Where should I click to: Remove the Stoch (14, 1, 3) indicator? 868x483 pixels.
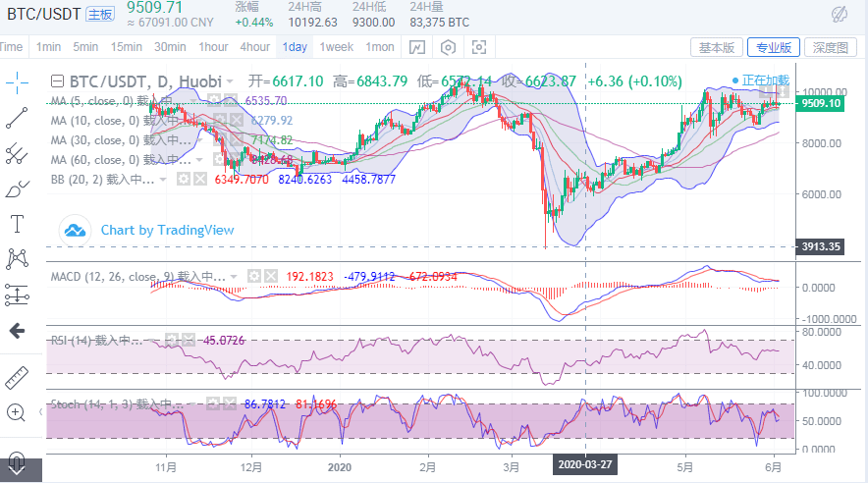pyautogui.click(x=230, y=403)
